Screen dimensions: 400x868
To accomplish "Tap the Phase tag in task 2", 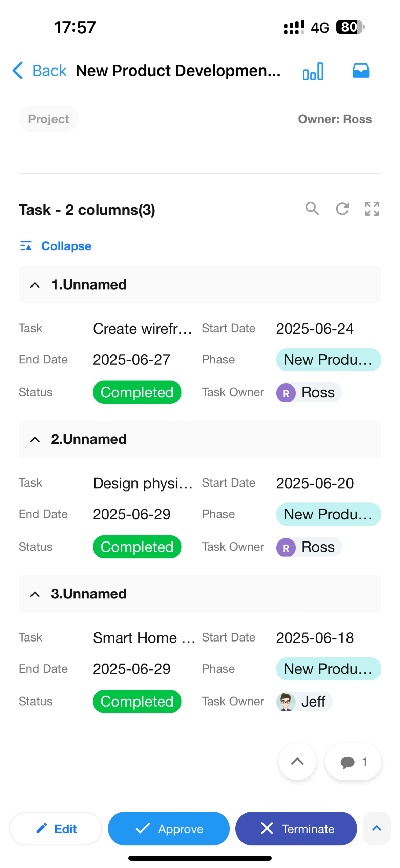I will [328, 514].
